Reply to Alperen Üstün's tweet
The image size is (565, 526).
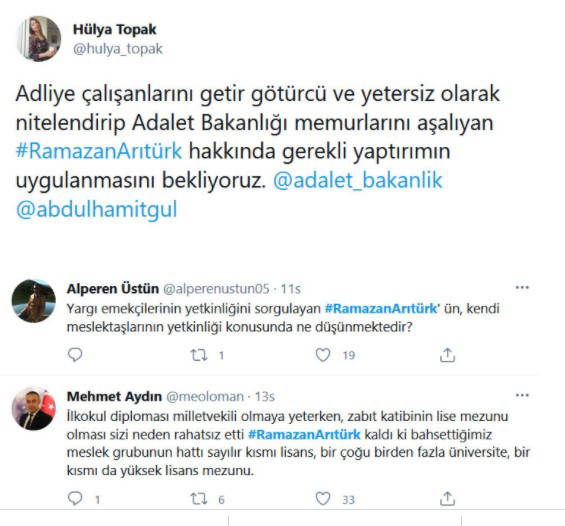(x=75, y=355)
